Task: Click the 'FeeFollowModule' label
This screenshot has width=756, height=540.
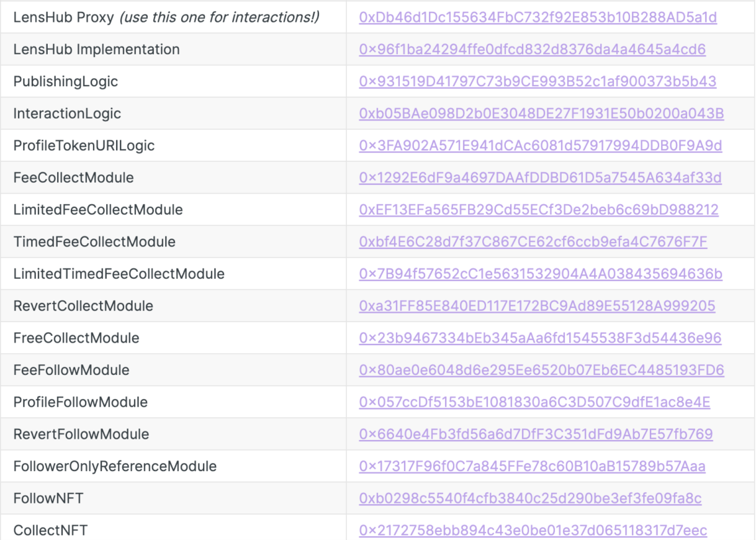Action: click(x=72, y=370)
